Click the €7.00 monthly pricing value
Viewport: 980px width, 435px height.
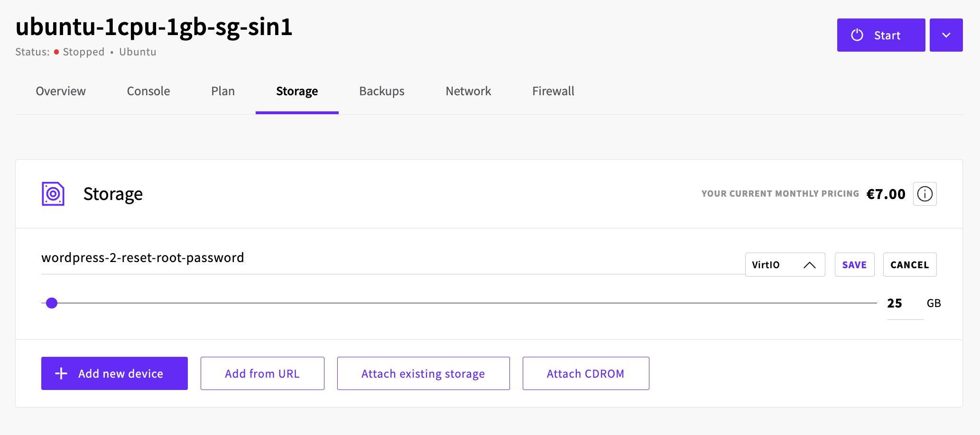point(886,194)
